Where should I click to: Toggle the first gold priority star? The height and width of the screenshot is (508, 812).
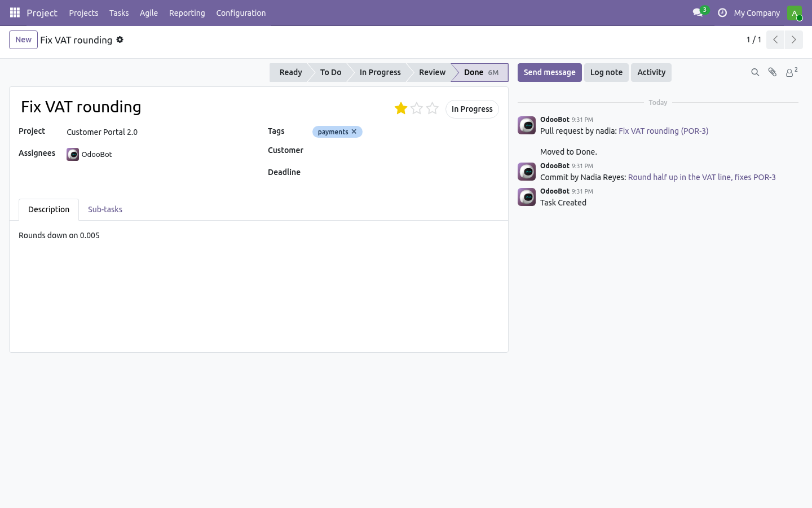point(401,108)
